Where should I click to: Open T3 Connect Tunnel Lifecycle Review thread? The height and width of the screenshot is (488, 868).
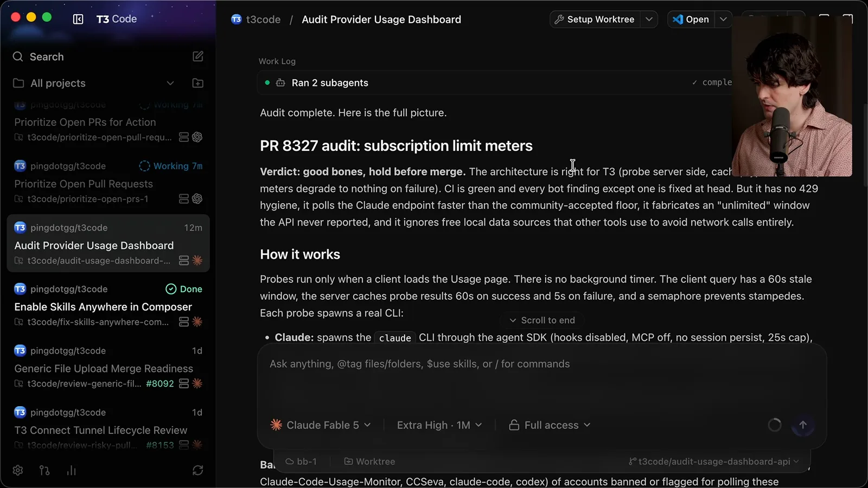[108, 429]
